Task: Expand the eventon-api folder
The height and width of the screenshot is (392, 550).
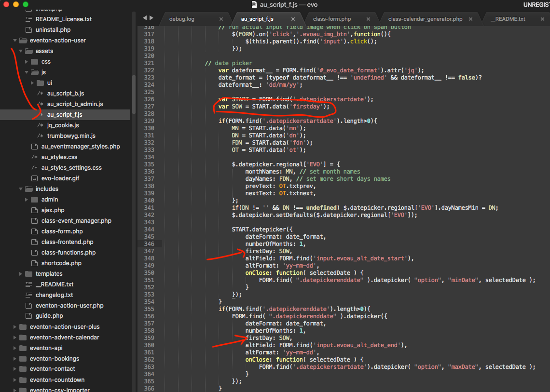Action: [x=15, y=348]
